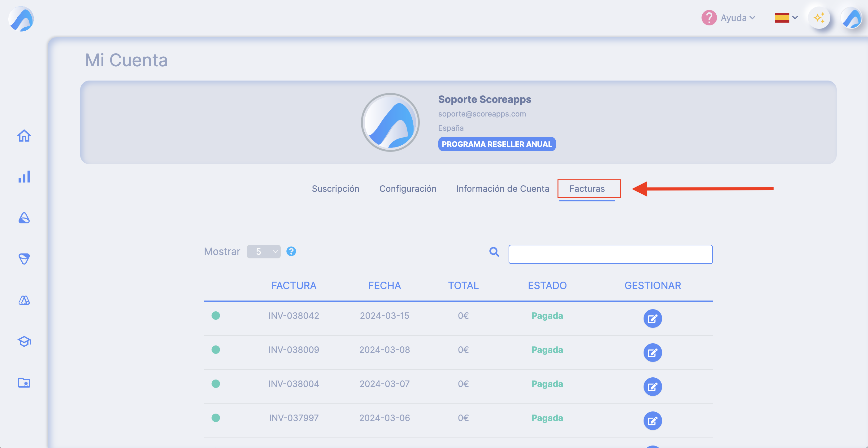Click manage icon for invoice INV-038009
The image size is (868, 448).
[x=653, y=353]
